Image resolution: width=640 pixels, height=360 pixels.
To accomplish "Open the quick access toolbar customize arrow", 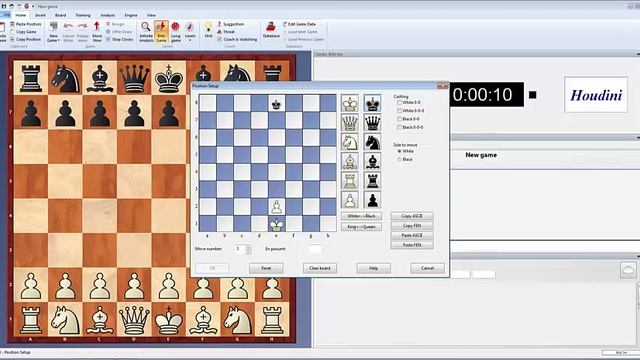I will pyautogui.click(x=33, y=6).
